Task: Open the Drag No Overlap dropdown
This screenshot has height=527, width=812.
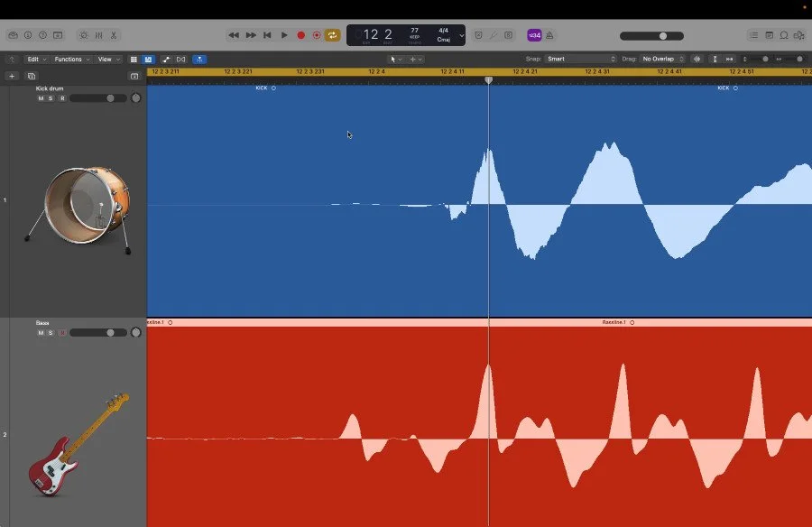Action: 663,59
